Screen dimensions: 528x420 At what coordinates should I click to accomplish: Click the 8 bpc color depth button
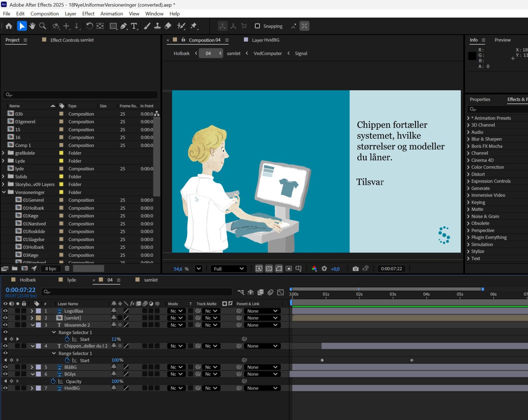click(51, 268)
